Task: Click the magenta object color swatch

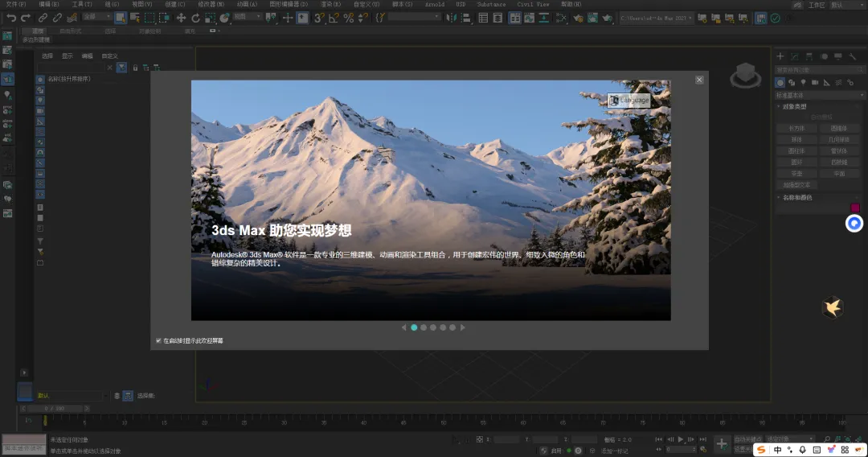Action: 854,208
